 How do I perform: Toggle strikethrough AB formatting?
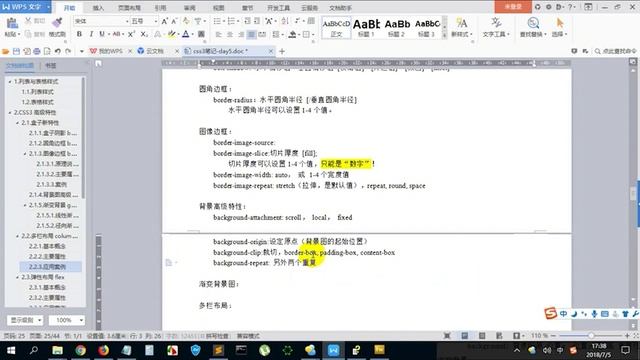point(116,34)
